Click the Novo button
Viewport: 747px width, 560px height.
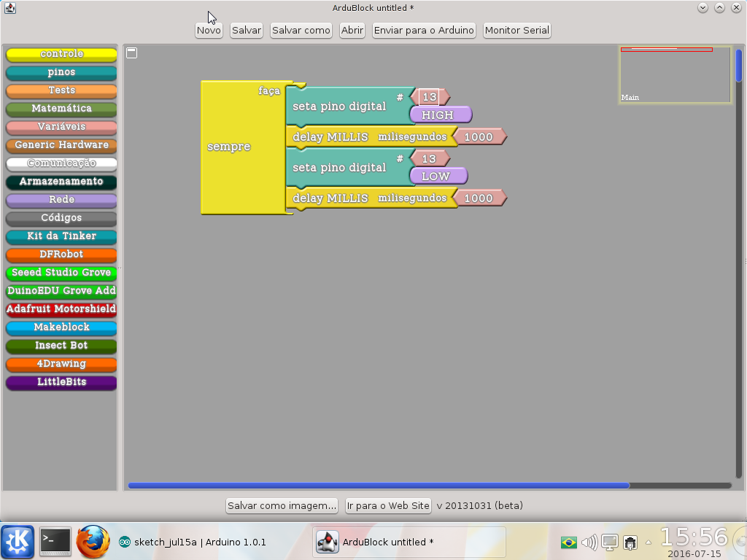point(209,31)
